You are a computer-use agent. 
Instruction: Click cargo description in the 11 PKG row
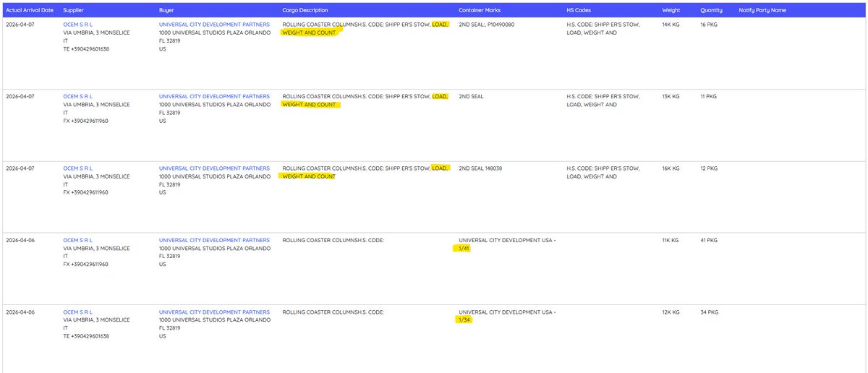click(365, 100)
